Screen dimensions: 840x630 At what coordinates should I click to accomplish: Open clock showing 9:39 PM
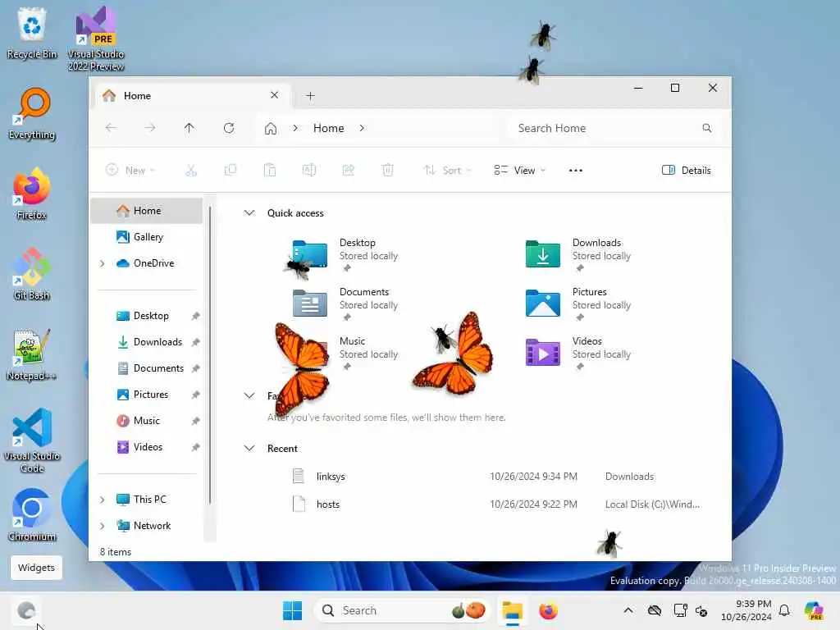tap(746, 610)
